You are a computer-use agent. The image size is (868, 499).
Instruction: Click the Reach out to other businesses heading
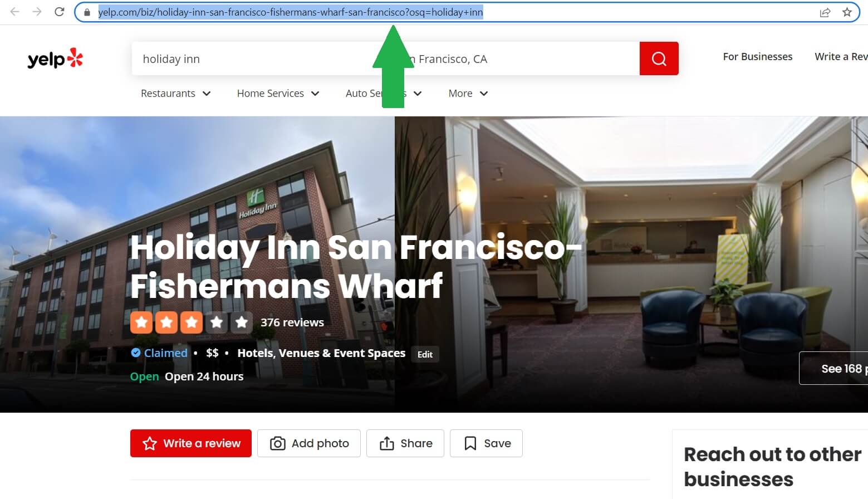772,467
